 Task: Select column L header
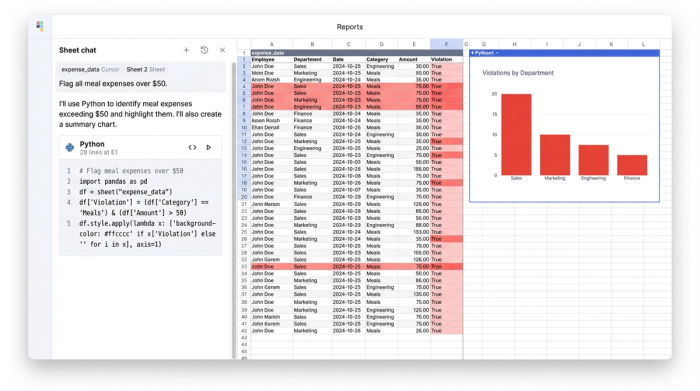(x=643, y=44)
